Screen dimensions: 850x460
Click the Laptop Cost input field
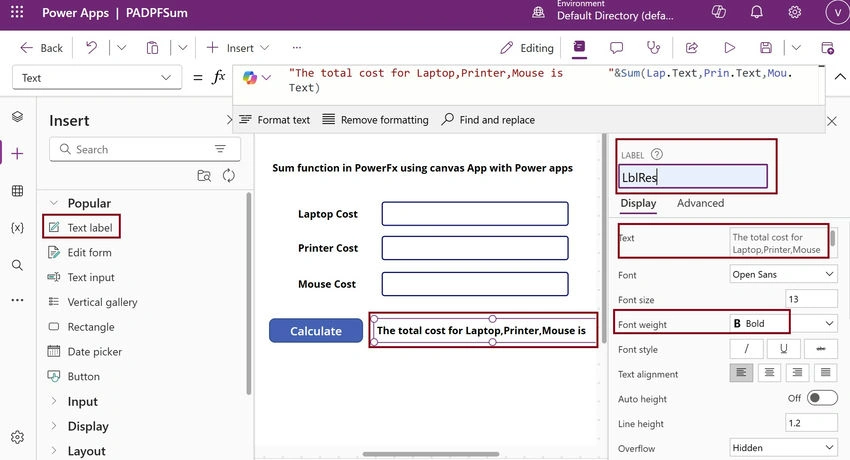click(475, 214)
